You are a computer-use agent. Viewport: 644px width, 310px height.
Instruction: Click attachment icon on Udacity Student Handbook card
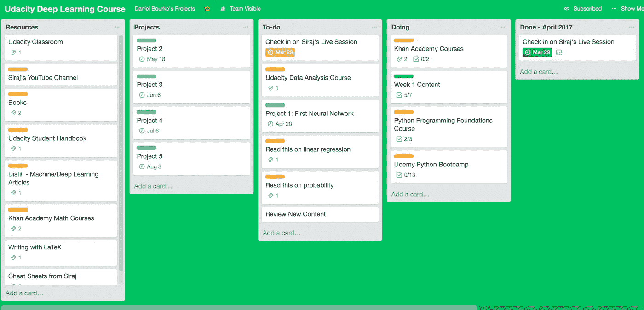pyautogui.click(x=13, y=149)
